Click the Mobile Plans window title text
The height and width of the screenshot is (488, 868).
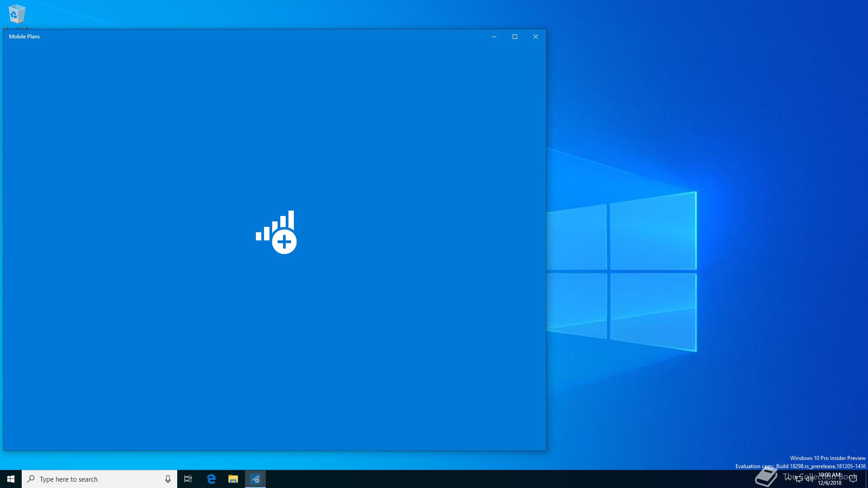tap(24, 37)
